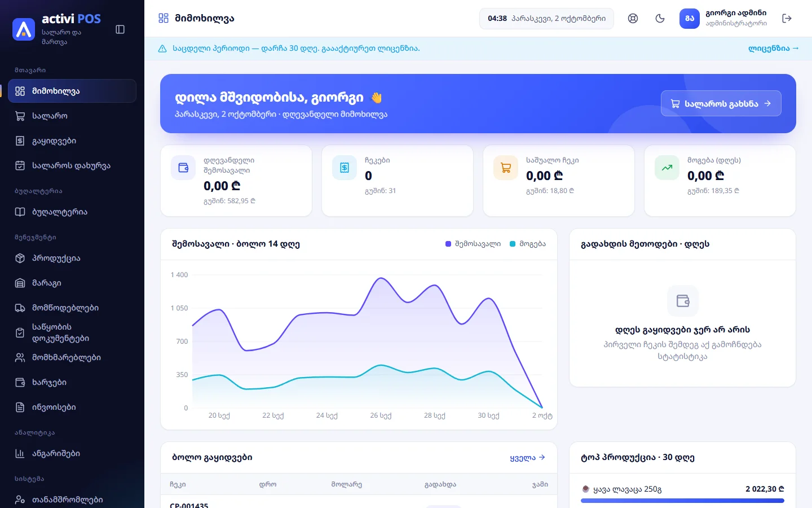
Task: Open პროდუქცია from the sidebar
Action: (x=72, y=258)
